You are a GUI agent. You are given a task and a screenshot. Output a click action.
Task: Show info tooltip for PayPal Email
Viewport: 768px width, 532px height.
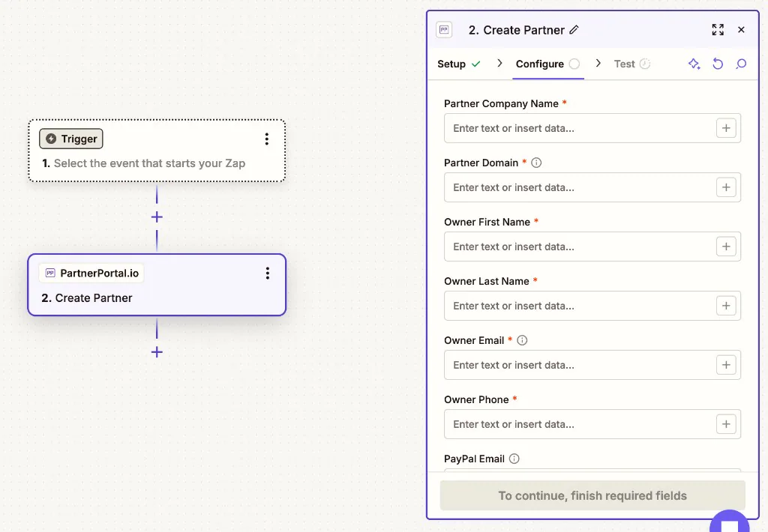point(514,459)
